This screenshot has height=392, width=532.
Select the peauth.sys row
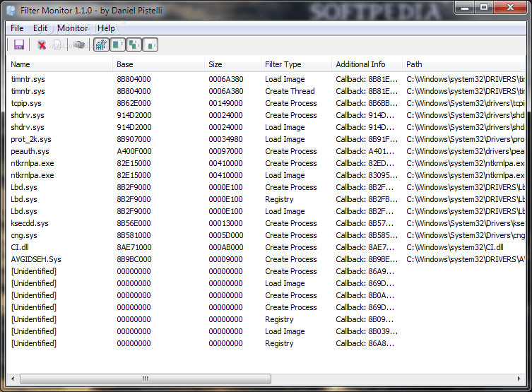pyautogui.click(x=266, y=151)
